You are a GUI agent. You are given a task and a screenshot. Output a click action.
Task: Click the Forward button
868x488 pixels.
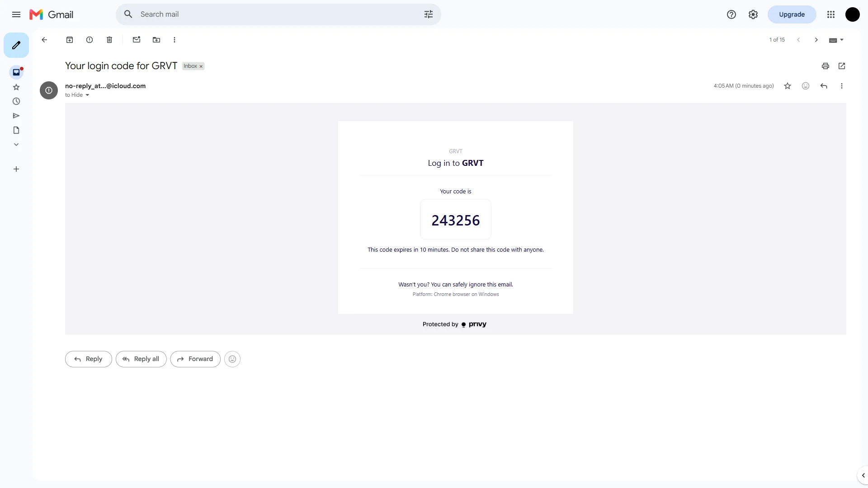point(195,359)
